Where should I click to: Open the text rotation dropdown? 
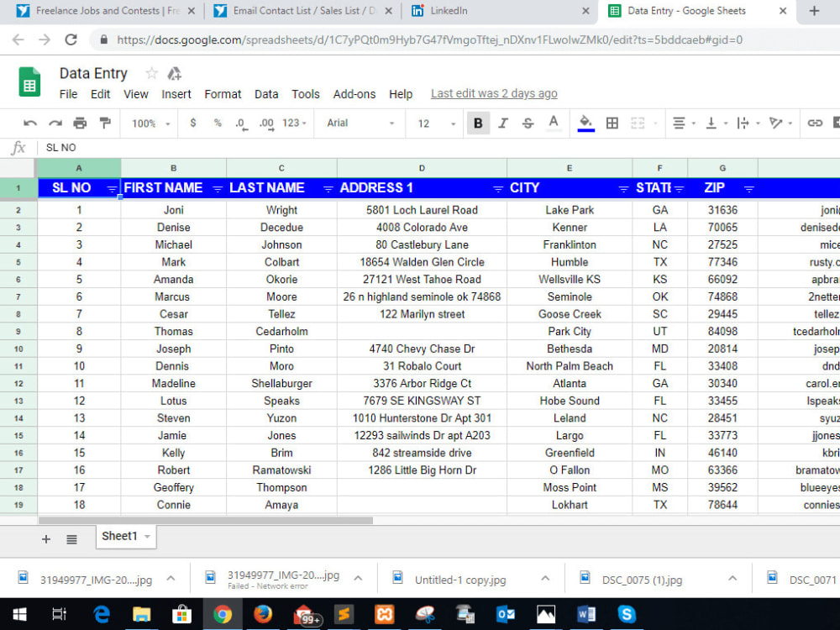point(780,123)
